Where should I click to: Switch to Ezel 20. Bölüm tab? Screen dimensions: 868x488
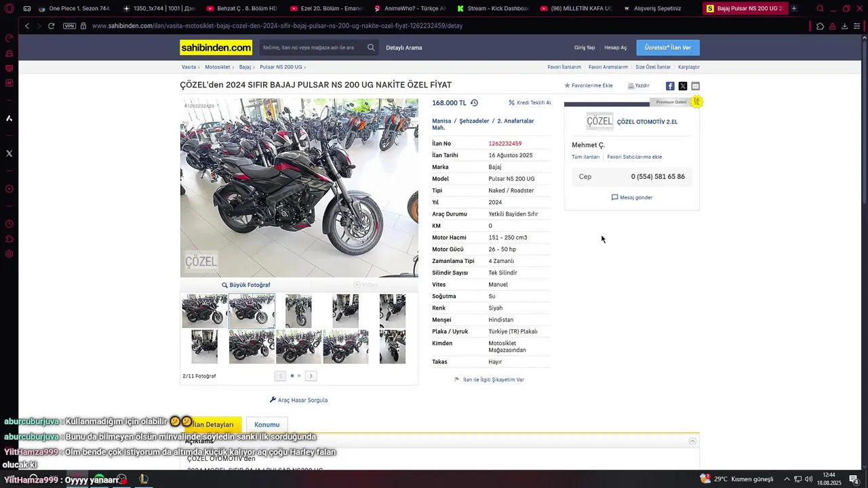[x=326, y=9]
